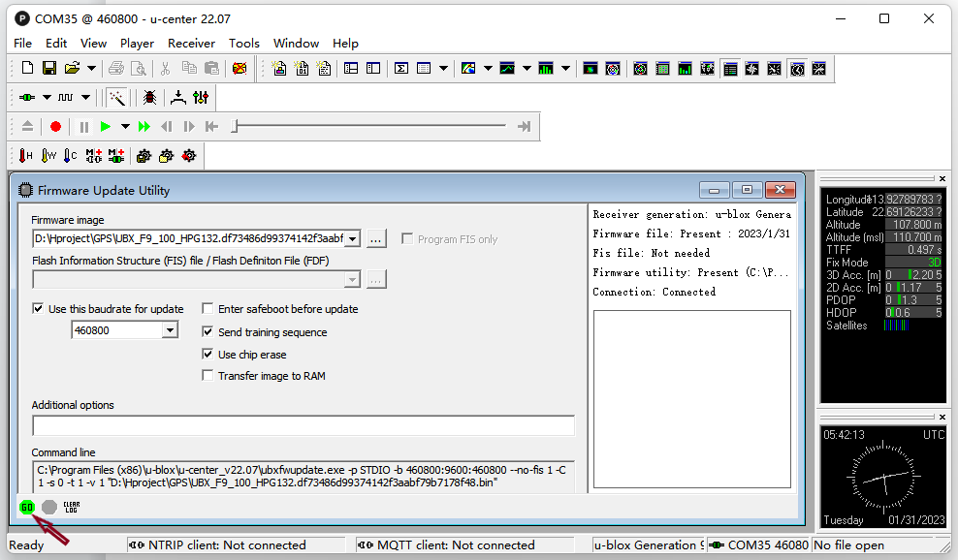This screenshot has height=560, width=958.
Task: Click the Warmstart thermometer W icon
Action: click(x=48, y=156)
